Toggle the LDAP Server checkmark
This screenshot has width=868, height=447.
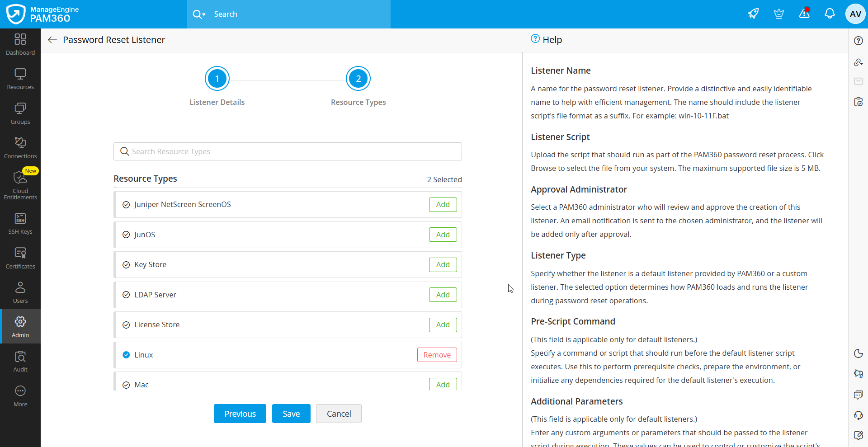coord(126,295)
